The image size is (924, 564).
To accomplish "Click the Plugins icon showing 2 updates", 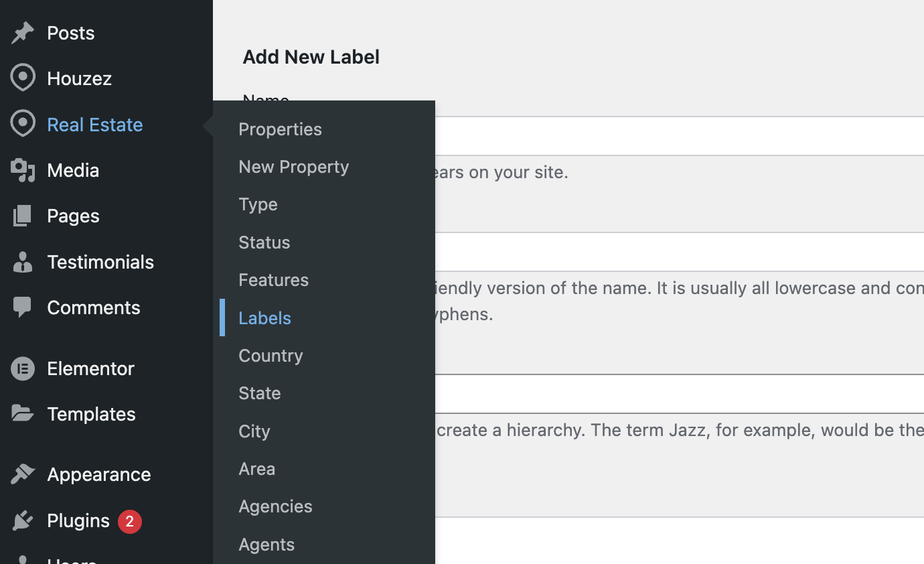I will (x=23, y=520).
